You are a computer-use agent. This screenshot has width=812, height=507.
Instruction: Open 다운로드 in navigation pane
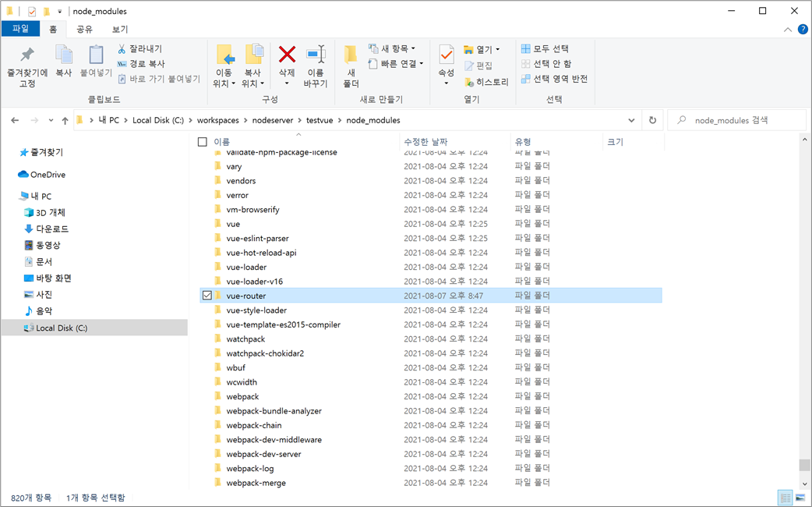click(x=47, y=229)
